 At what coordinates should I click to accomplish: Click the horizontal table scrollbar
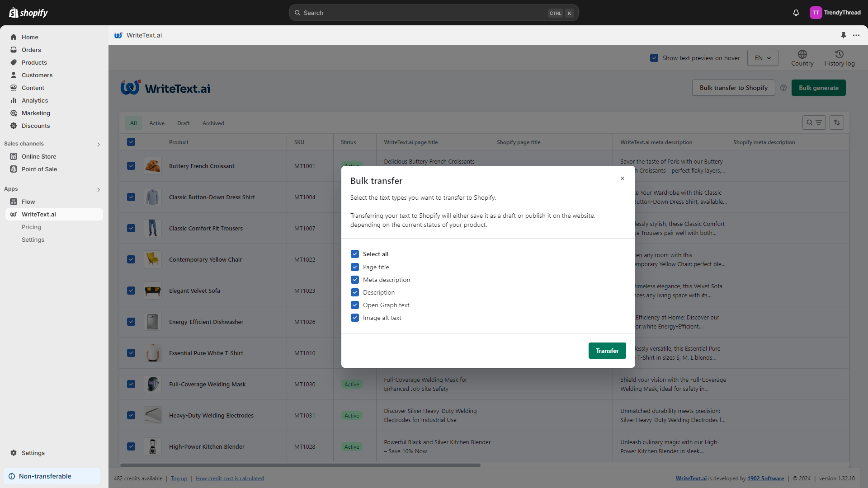[300, 465]
